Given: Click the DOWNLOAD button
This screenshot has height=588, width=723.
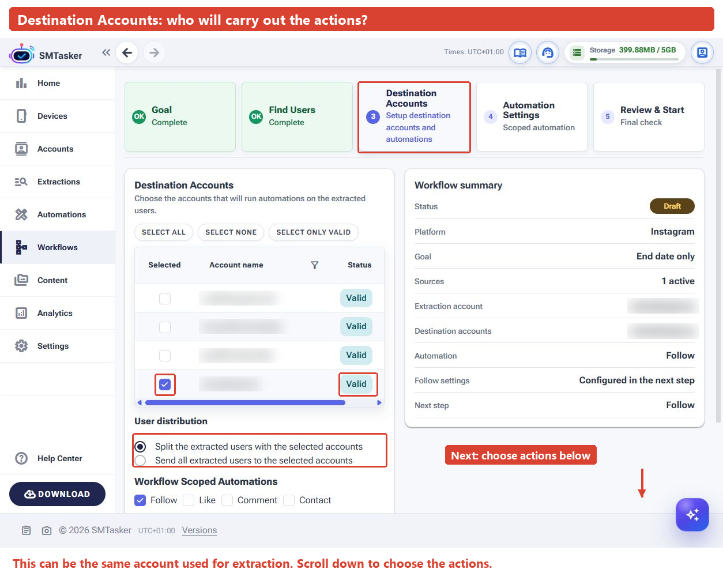Looking at the screenshot, I should (57, 494).
